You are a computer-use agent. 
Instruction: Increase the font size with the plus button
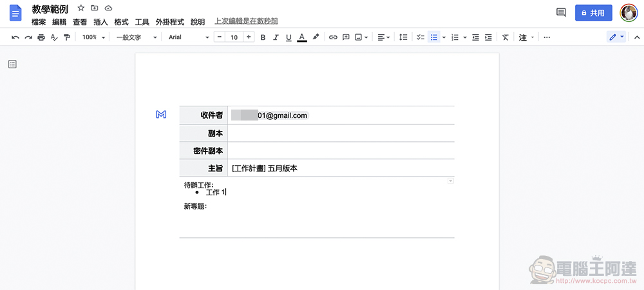(249, 37)
